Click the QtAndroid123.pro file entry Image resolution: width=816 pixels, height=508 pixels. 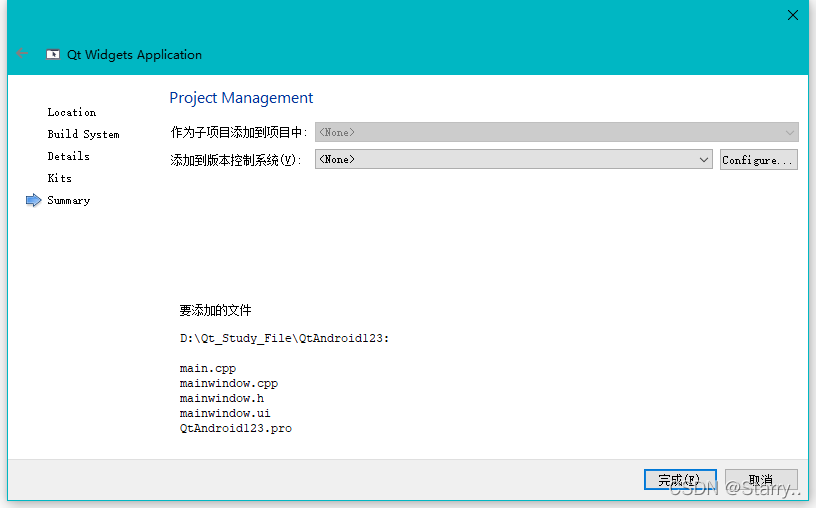pos(236,428)
